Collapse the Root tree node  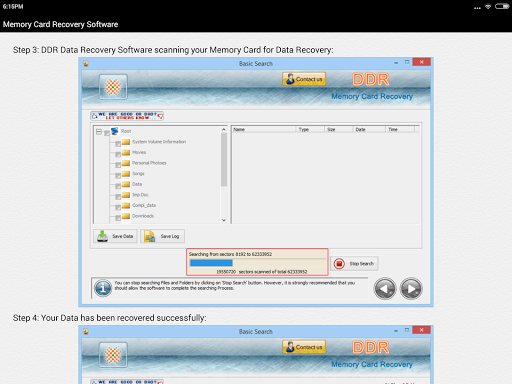click(x=99, y=132)
